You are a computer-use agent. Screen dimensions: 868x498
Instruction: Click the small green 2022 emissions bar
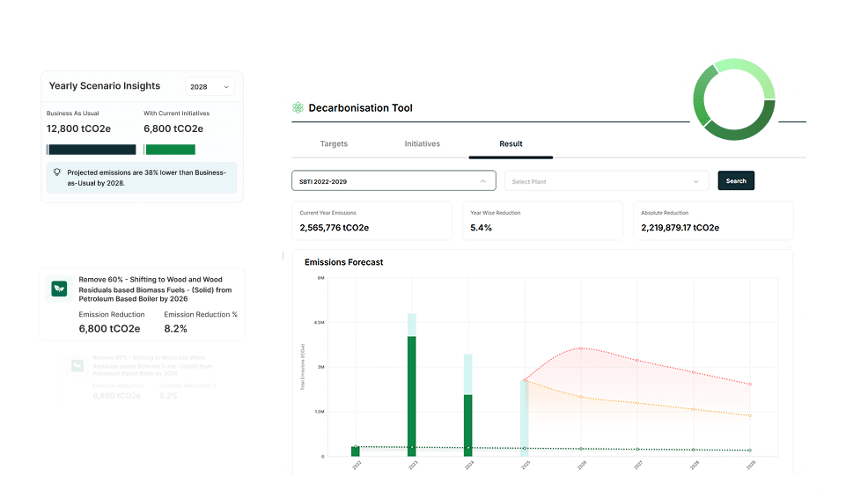pyautogui.click(x=356, y=451)
